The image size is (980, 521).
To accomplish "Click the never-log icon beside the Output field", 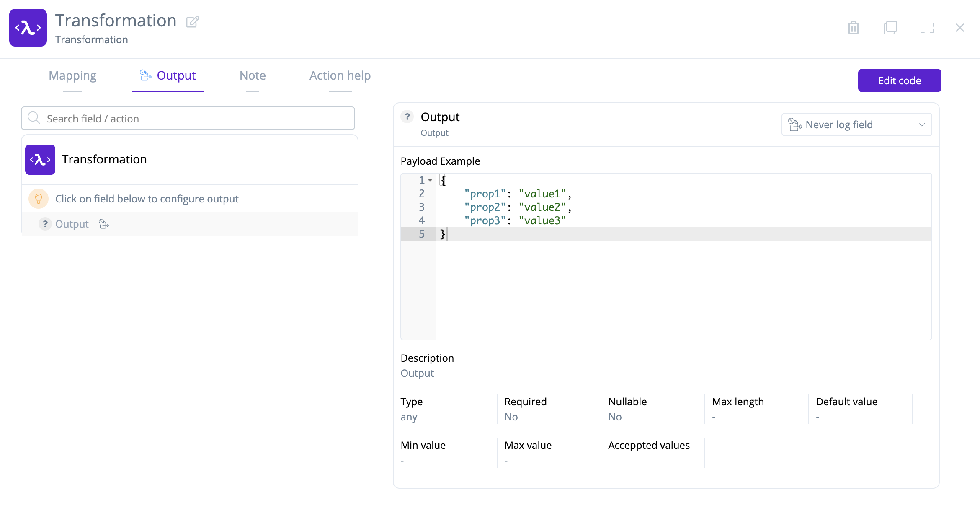I will tap(103, 224).
